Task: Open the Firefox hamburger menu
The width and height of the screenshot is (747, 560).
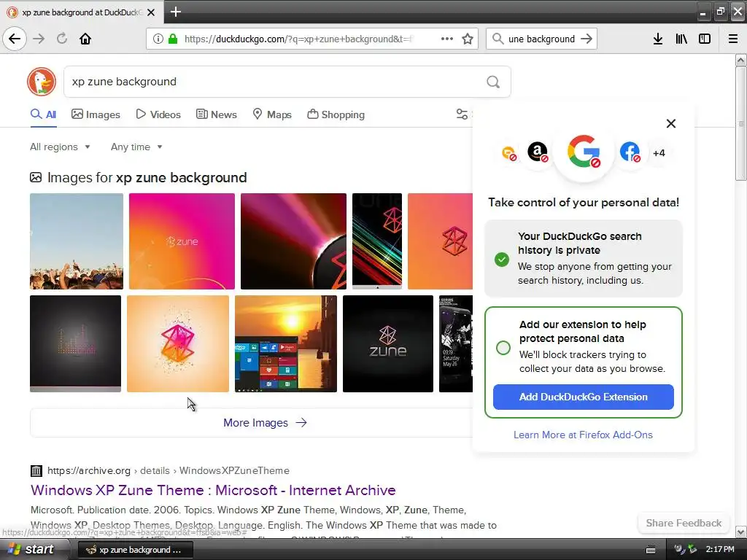Action: 733,39
